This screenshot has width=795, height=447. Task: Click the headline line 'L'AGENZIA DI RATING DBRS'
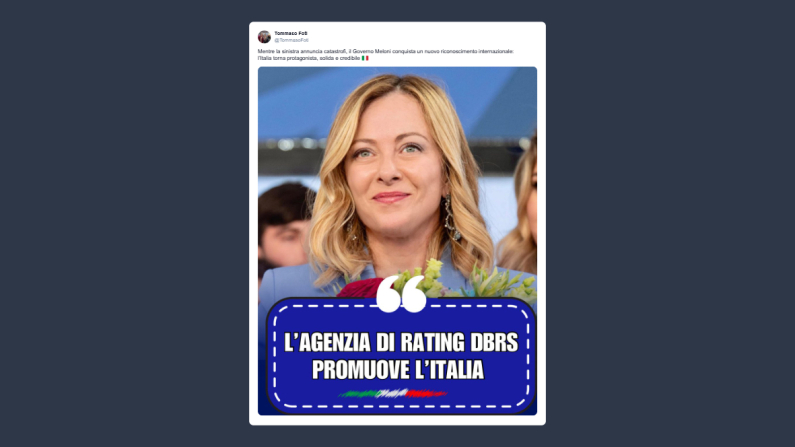pyautogui.click(x=401, y=342)
